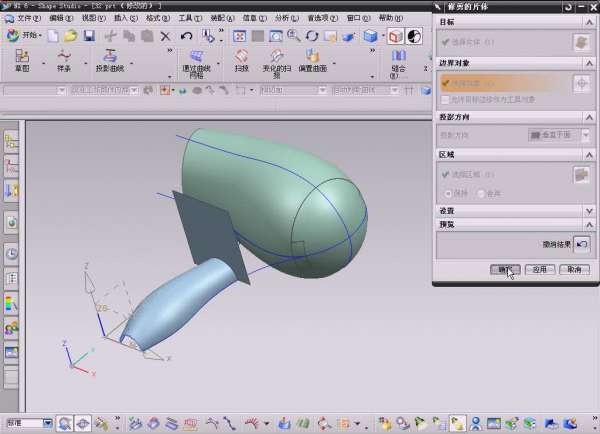Open the 帮助 help menu

390,18
